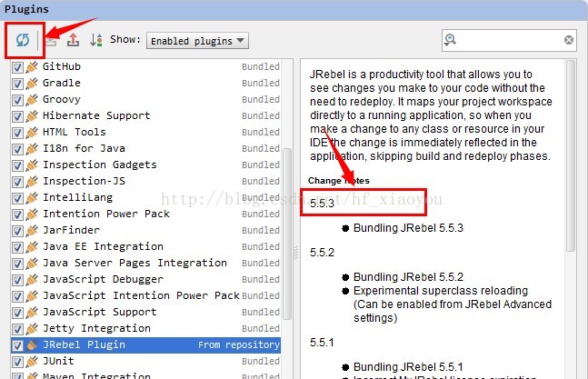Click the JavaScript Intention Power Pack icon

tap(32, 296)
